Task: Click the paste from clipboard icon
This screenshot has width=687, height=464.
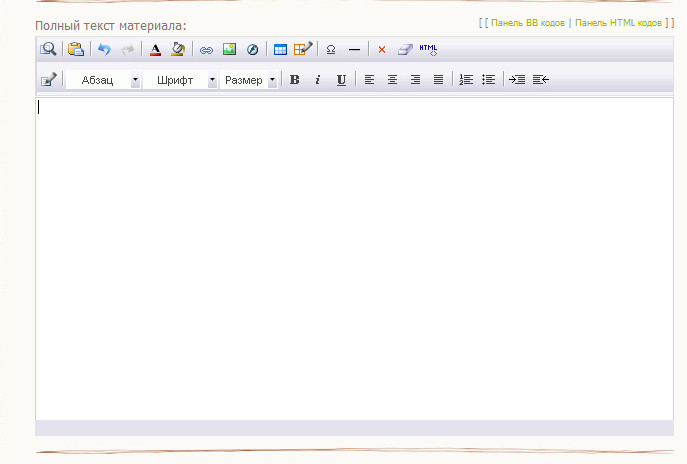Action: coord(76,49)
